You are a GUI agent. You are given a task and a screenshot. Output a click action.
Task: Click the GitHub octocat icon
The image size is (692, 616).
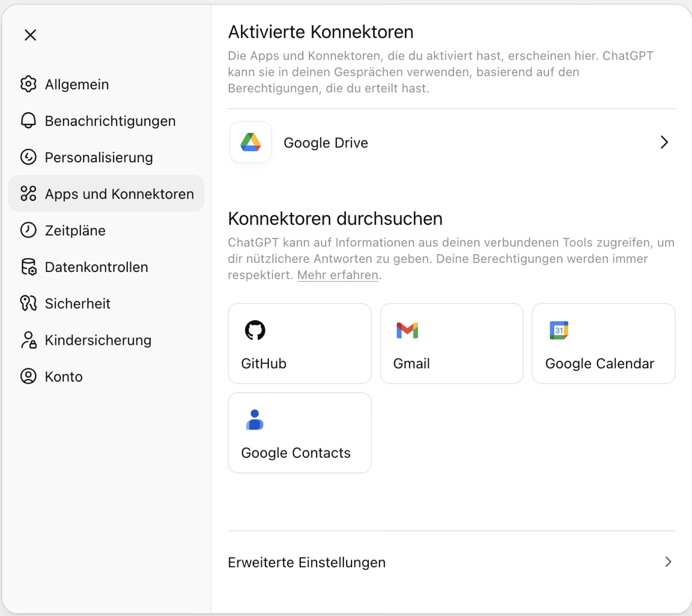(255, 330)
